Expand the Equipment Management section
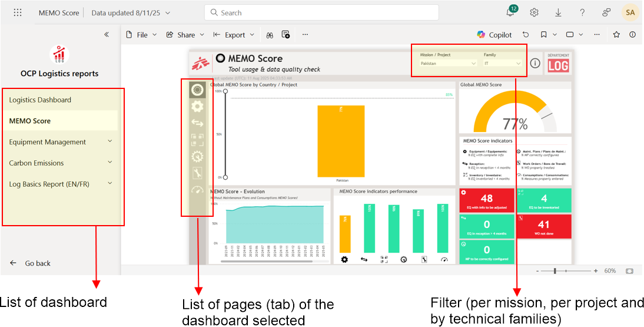 click(109, 142)
